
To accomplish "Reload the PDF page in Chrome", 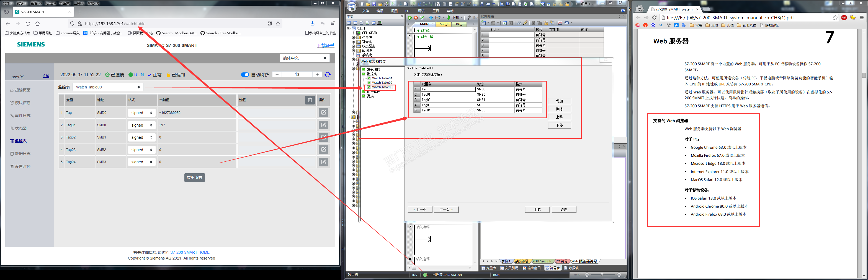I will [x=654, y=17].
